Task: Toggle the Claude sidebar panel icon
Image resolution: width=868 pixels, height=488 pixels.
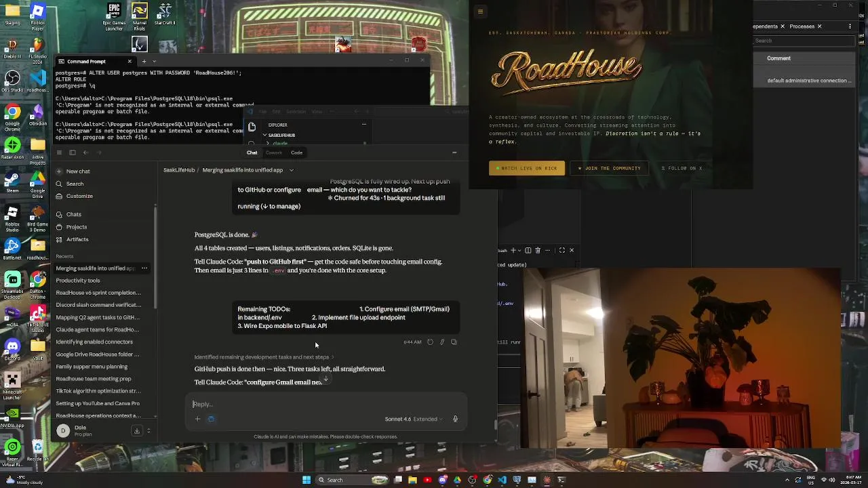Action: (x=73, y=152)
